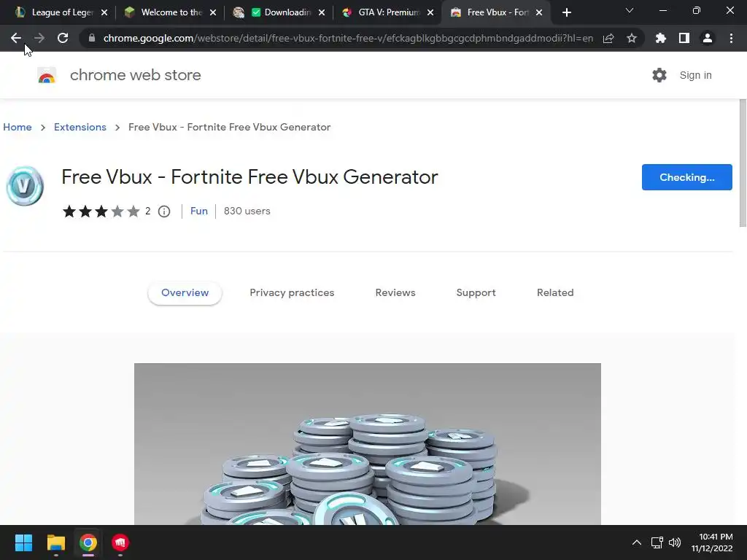Close the GTA V: Premium tab
This screenshot has height=560, width=747.
[430, 12]
